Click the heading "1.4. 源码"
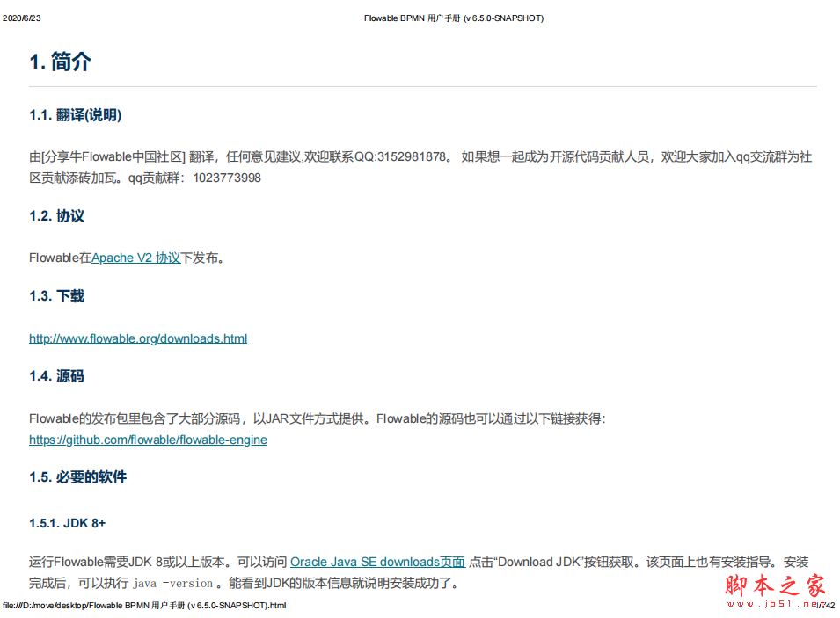This screenshot has height=618, width=840. click(57, 376)
